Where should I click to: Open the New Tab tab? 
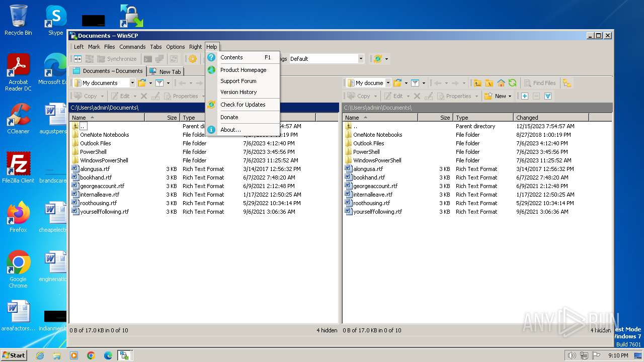[166, 71]
